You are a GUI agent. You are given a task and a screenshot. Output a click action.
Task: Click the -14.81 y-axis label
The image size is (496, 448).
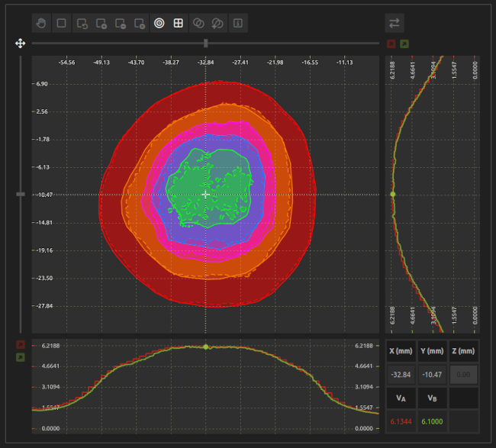coord(44,223)
